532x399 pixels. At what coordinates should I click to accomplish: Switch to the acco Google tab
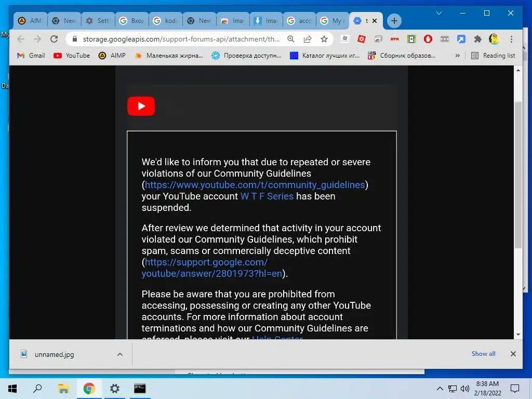pos(300,21)
